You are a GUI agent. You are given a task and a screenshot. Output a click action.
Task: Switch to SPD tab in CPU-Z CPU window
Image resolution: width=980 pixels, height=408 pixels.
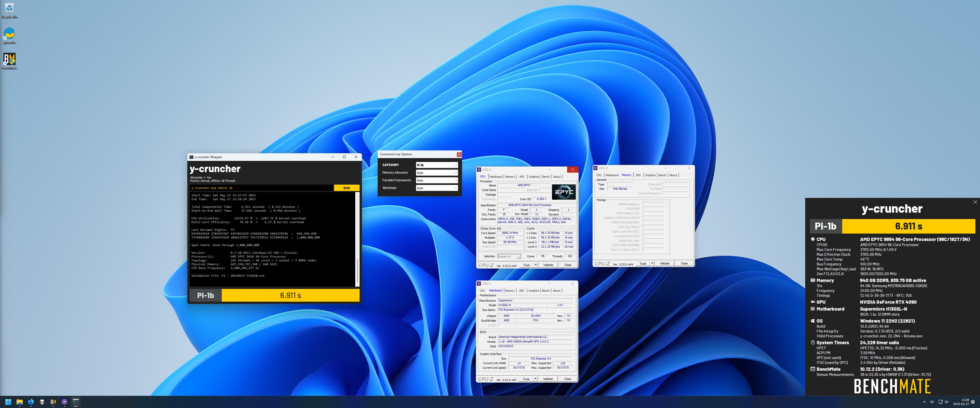522,177
